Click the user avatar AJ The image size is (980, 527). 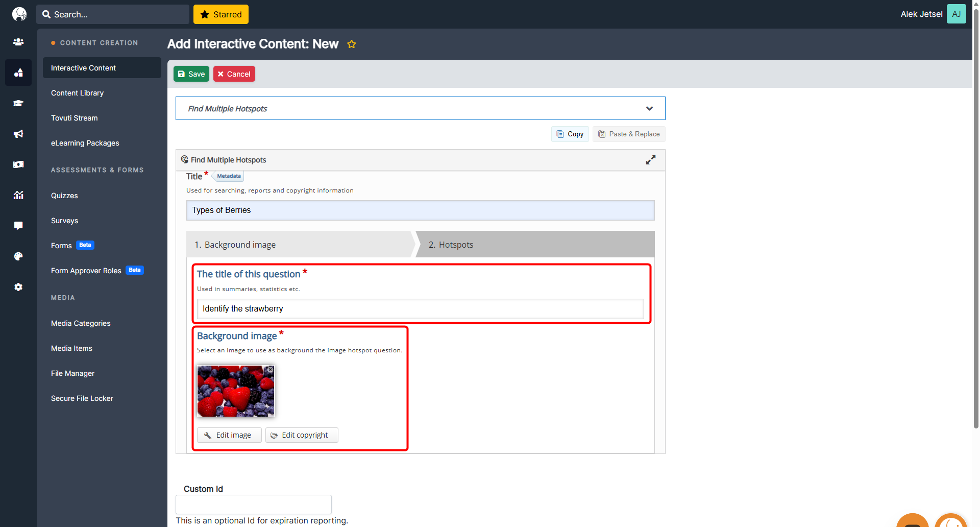[x=956, y=14]
